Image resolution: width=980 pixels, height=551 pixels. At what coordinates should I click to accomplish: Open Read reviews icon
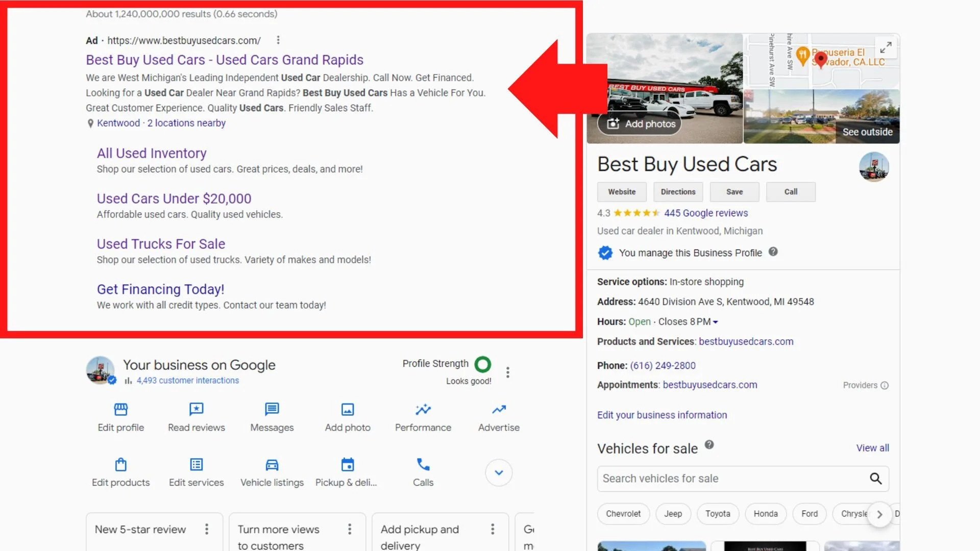196,409
